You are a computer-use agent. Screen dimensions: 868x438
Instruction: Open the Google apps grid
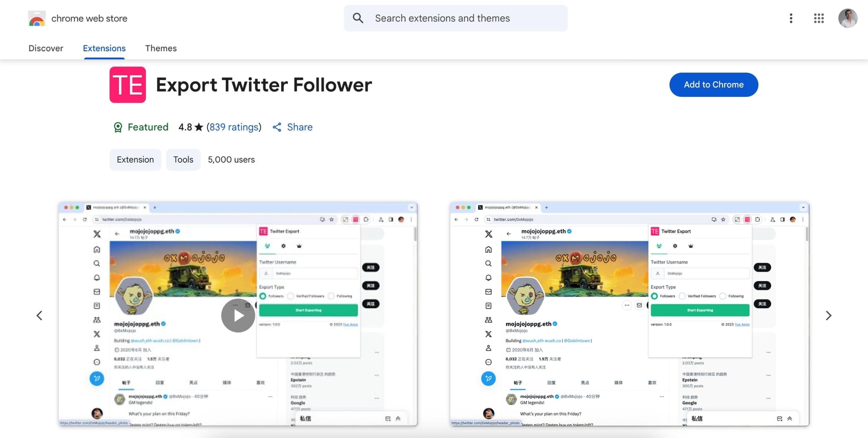pyautogui.click(x=819, y=18)
